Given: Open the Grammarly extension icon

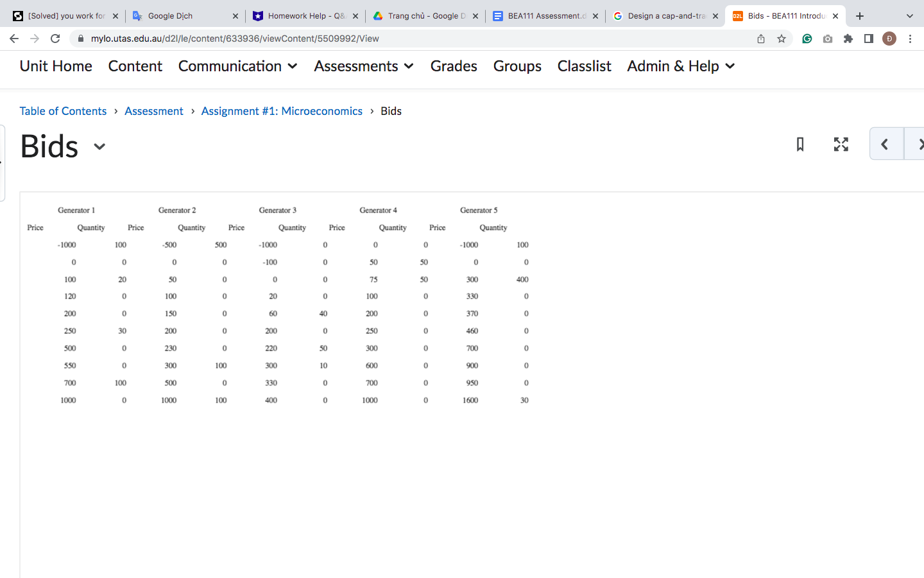Looking at the screenshot, I should click(x=807, y=39).
